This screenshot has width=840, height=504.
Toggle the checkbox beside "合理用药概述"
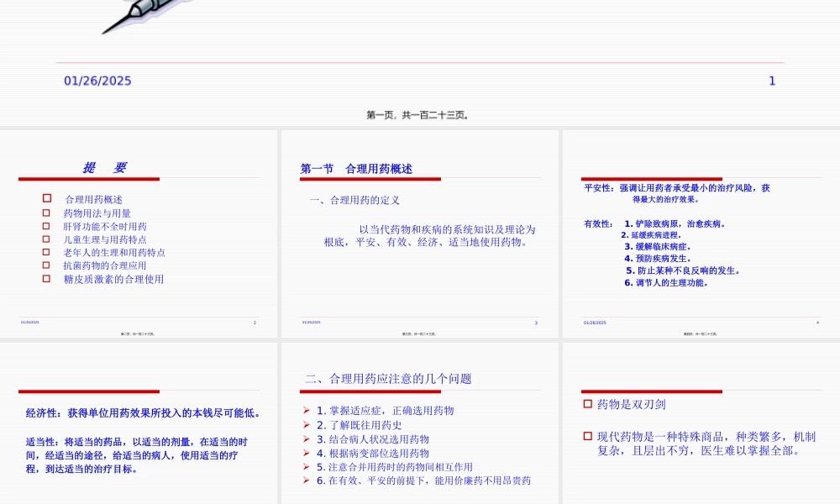click(45, 200)
